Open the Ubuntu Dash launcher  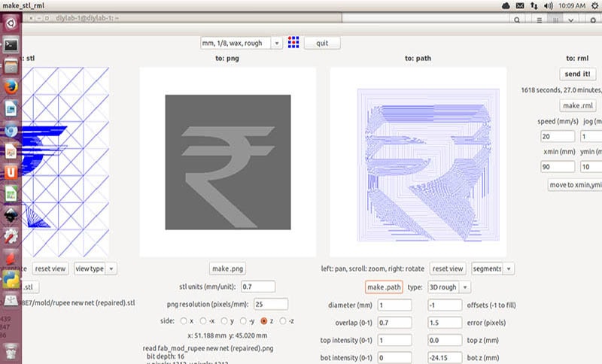(11, 23)
